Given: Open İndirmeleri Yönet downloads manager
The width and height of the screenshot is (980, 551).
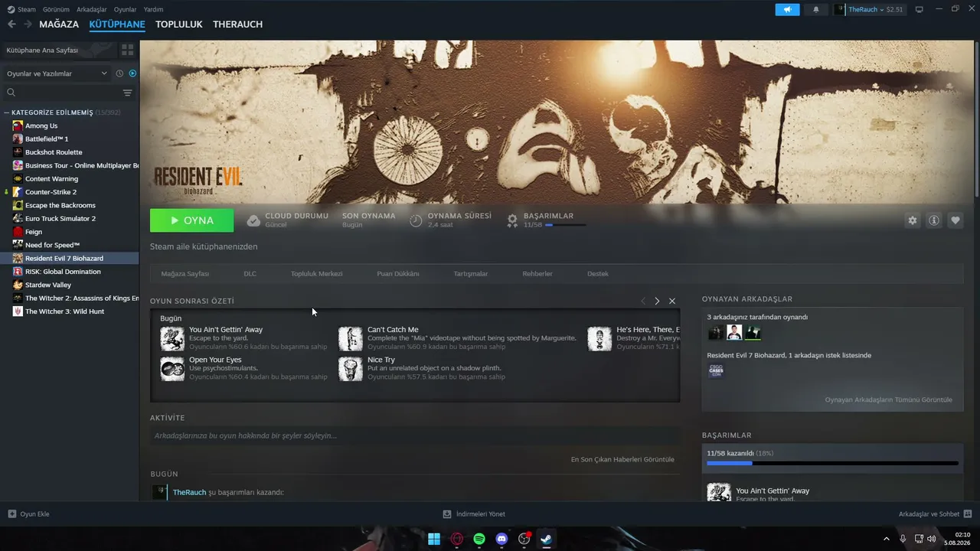Looking at the screenshot, I should coord(474,514).
